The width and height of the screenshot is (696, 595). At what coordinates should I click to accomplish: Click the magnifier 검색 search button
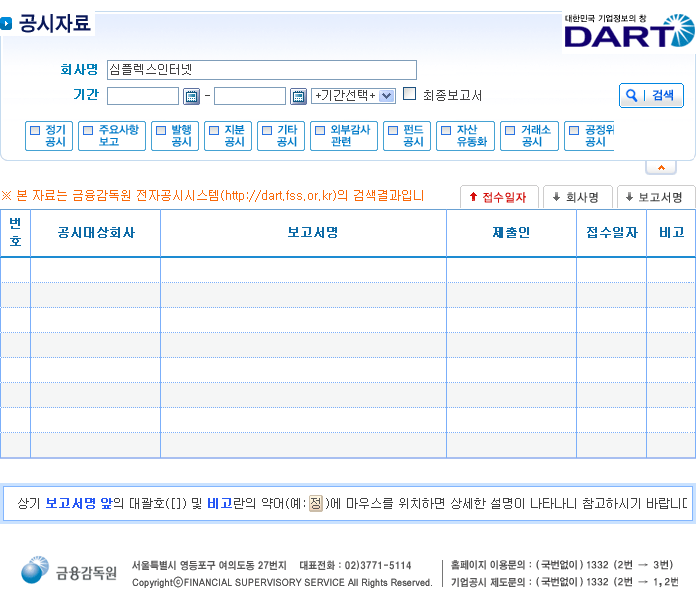[x=651, y=96]
